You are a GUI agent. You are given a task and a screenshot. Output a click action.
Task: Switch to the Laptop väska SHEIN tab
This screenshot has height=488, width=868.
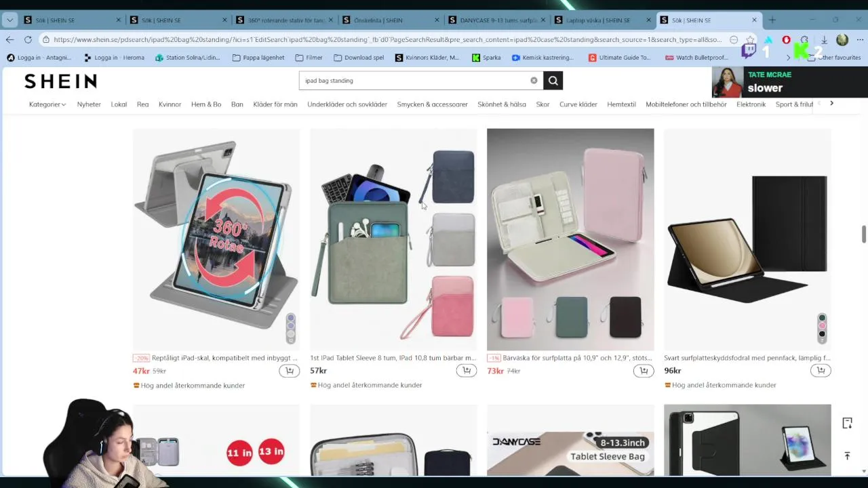(x=603, y=20)
